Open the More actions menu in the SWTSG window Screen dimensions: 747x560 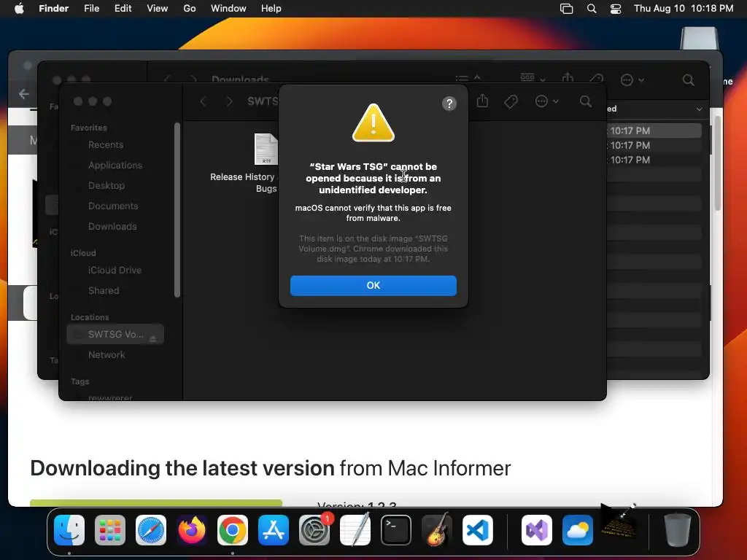(546, 101)
